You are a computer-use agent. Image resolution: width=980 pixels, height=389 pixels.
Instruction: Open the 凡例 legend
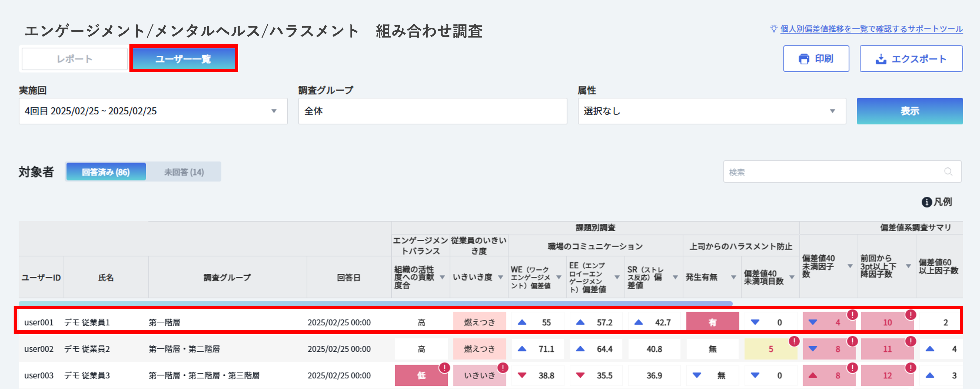point(937,202)
